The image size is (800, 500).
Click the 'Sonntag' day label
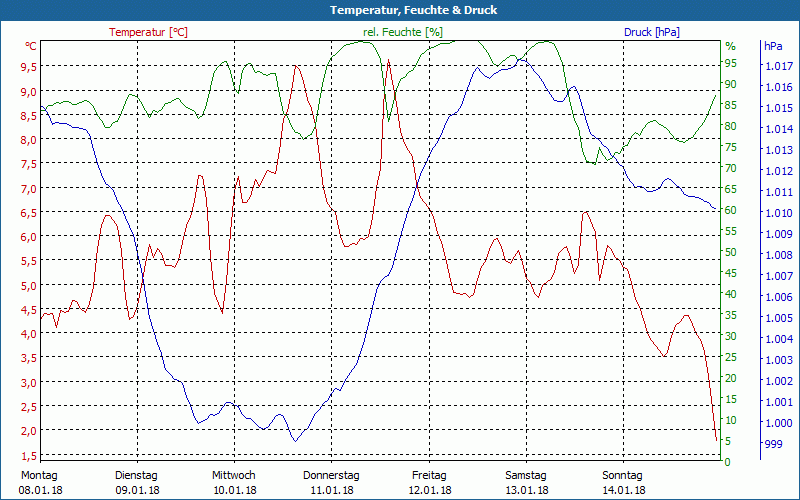coord(622,476)
